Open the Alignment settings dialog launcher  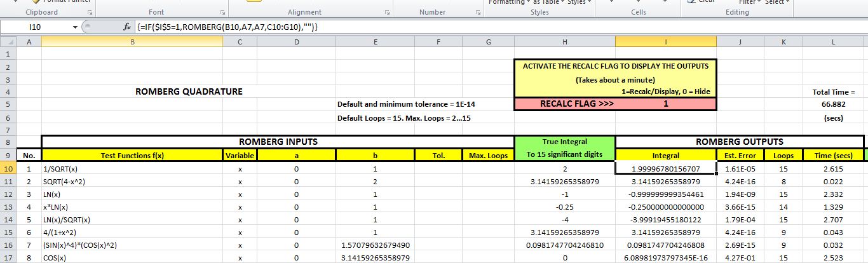click(387, 13)
